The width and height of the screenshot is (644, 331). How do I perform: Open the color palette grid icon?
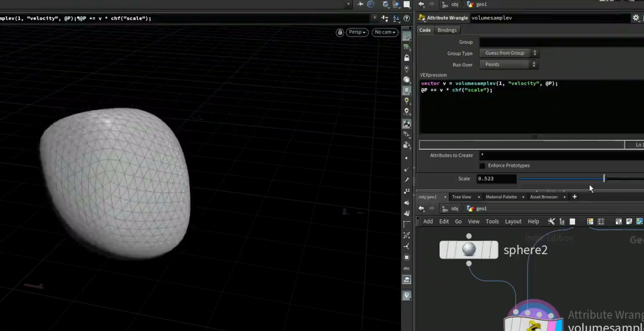[590, 222]
